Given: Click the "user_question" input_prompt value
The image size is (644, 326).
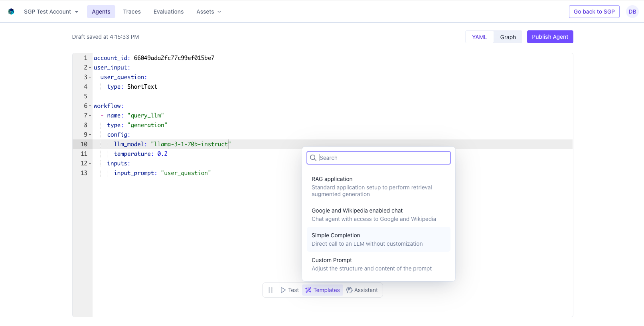Looking at the screenshot, I should 186,173.
